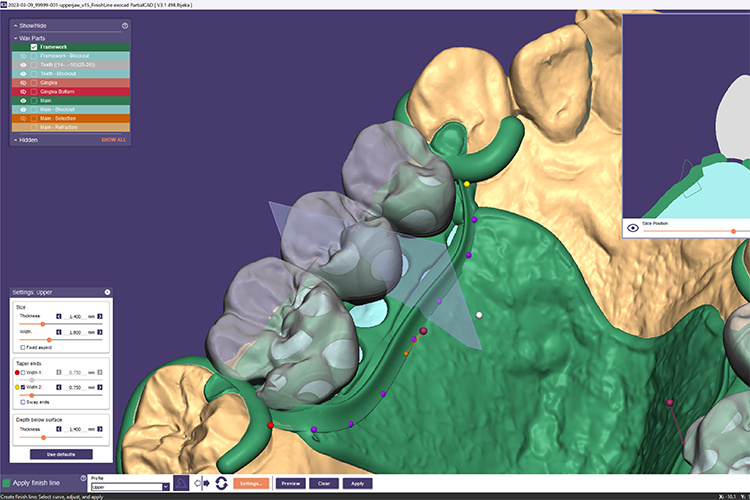
Task: Hide the Main - Blockout layer eye
Action: (23, 110)
